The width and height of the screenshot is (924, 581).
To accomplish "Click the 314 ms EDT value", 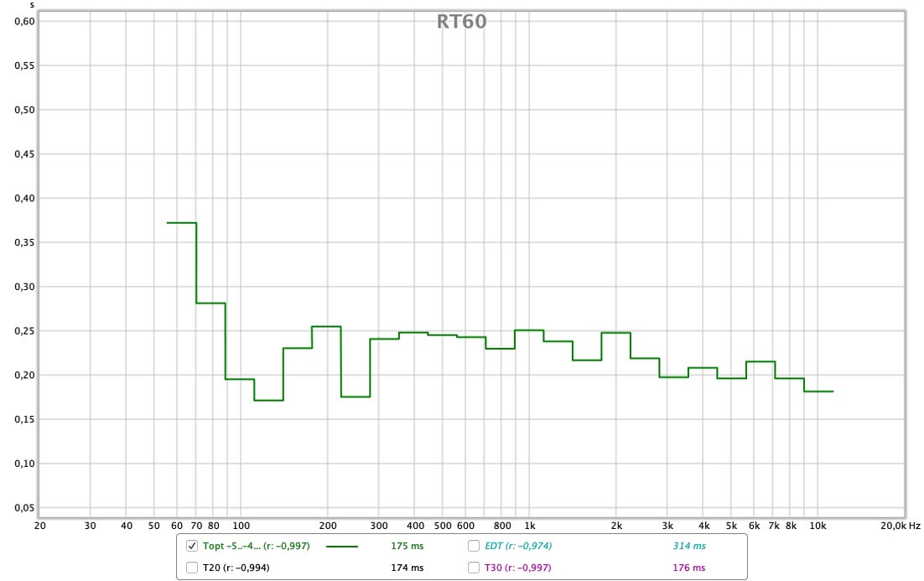I will point(689,546).
